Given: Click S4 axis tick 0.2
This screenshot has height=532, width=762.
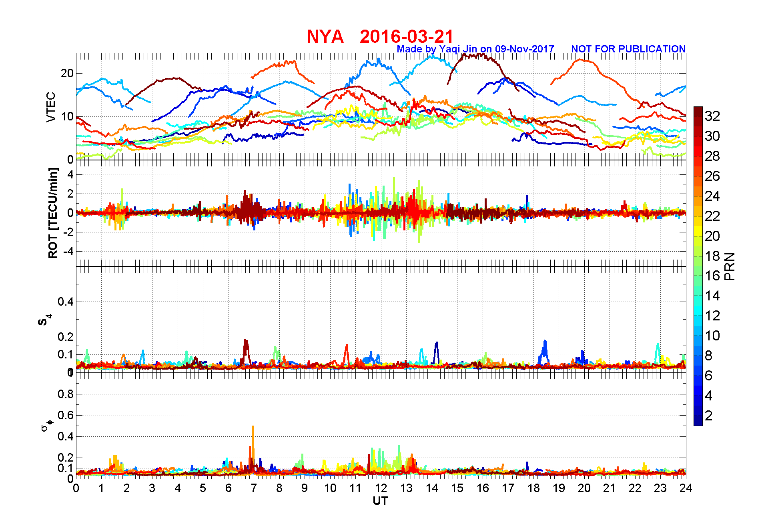Looking at the screenshot, I should (x=66, y=337).
